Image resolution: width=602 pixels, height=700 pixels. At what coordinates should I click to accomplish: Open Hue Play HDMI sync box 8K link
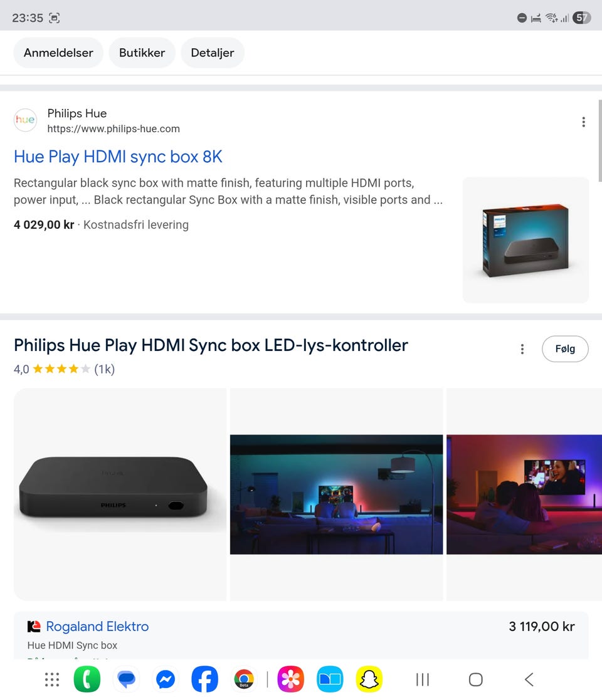click(118, 157)
